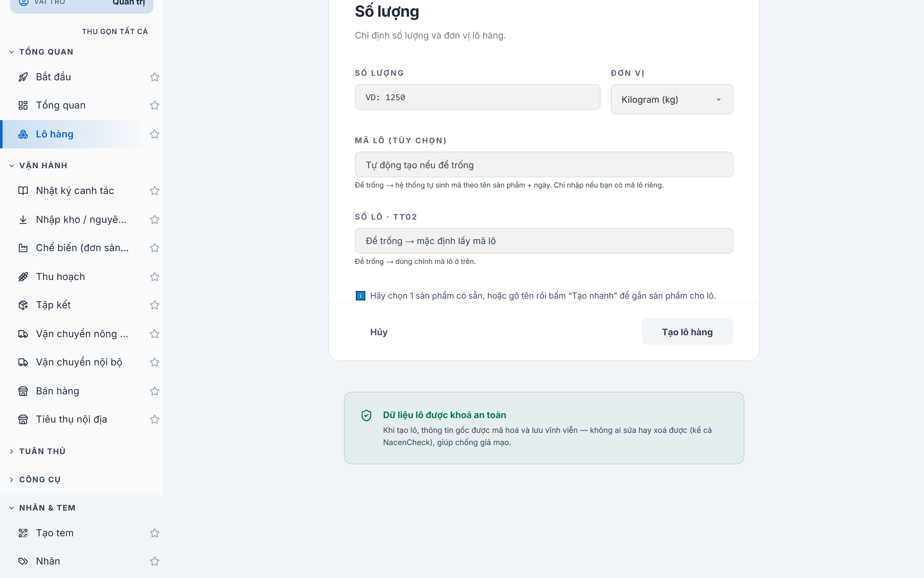The image size is (924, 578).
Task: Click the book icon beside Nhật ký canh tác
Action: 23,190
